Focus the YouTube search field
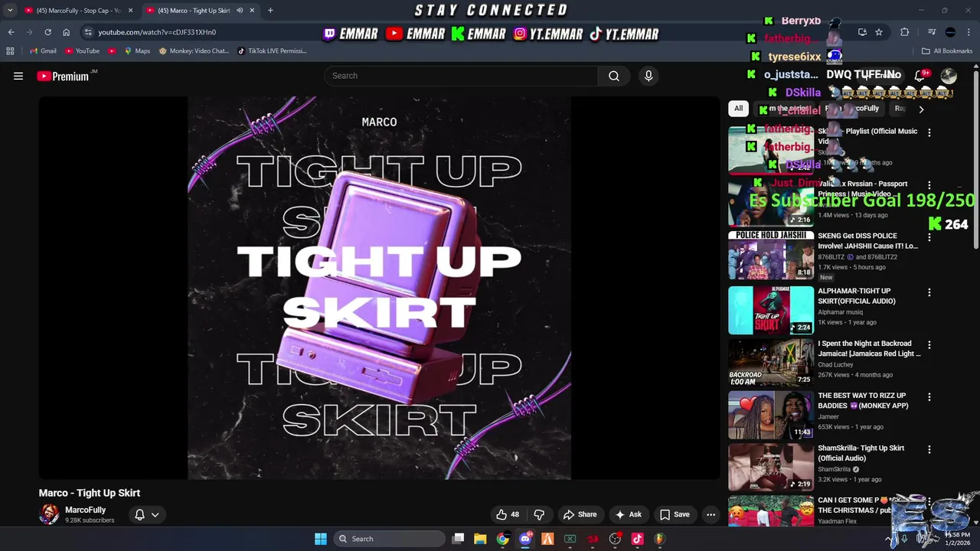980x551 pixels. tap(462, 76)
